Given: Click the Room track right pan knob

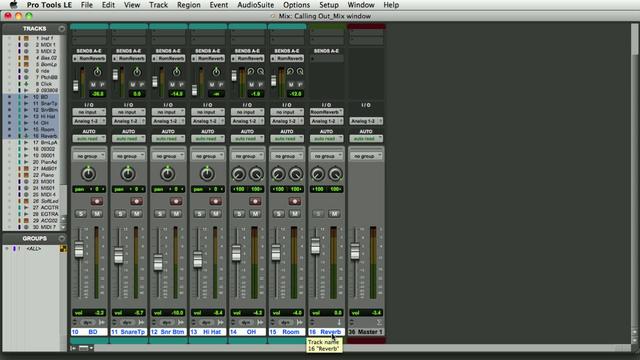Looking at the screenshot, I should pyautogui.click(x=296, y=174).
